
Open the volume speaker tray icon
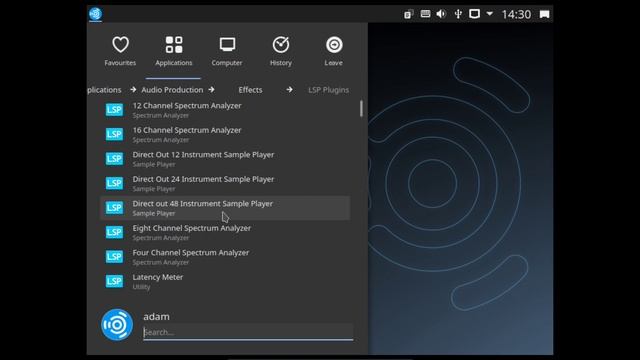[x=441, y=14]
